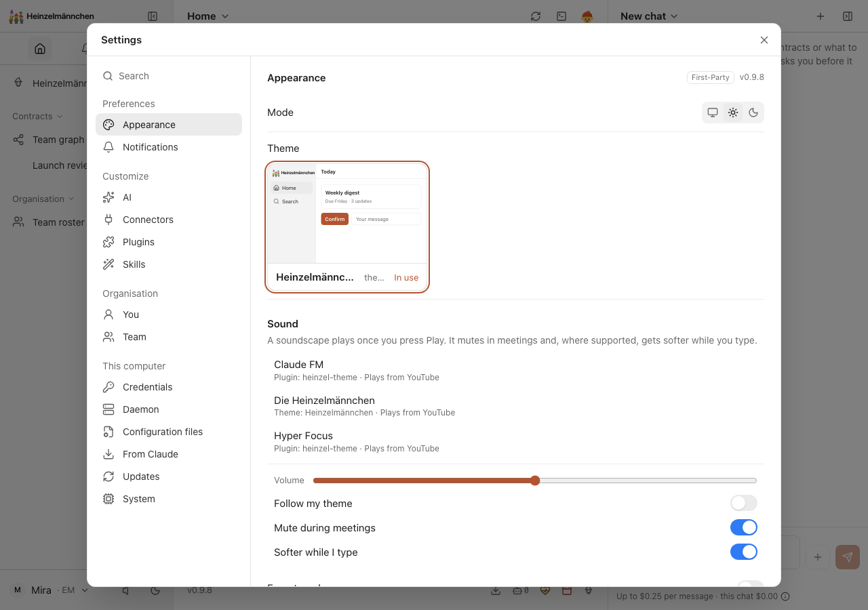This screenshot has height=610, width=868.
Task: Select the Claude FM soundscape
Action: tap(515, 370)
